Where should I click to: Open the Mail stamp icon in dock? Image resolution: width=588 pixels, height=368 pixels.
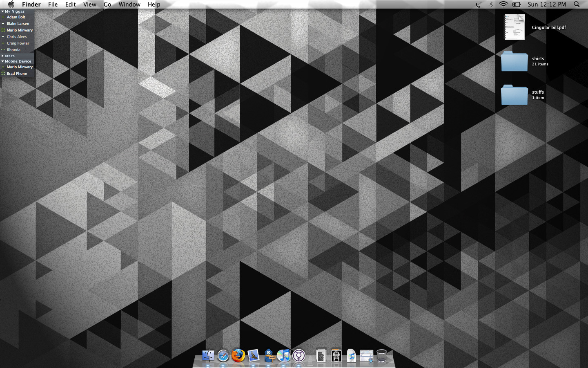point(254,355)
